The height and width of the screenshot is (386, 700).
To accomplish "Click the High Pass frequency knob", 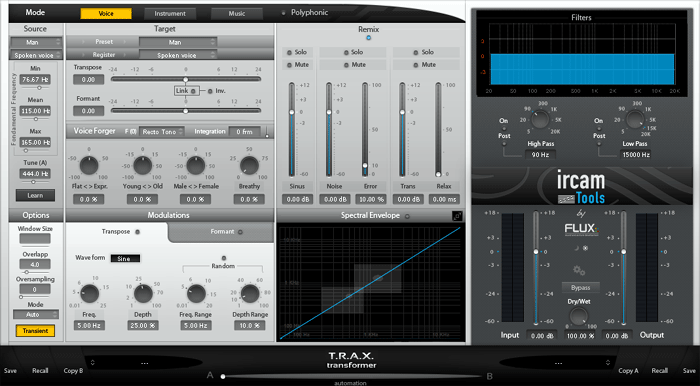I will click(x=540, y=120).
